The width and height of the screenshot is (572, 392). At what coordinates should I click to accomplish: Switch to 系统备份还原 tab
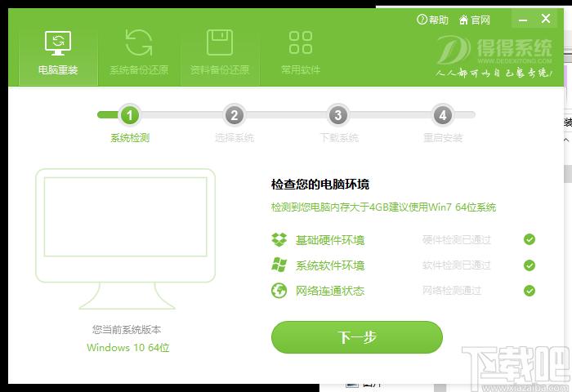pyautogui.click(x=139, y=55)
